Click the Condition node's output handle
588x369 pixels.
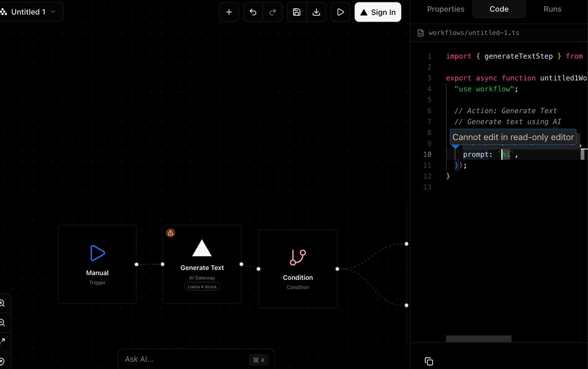click(337, 269)
